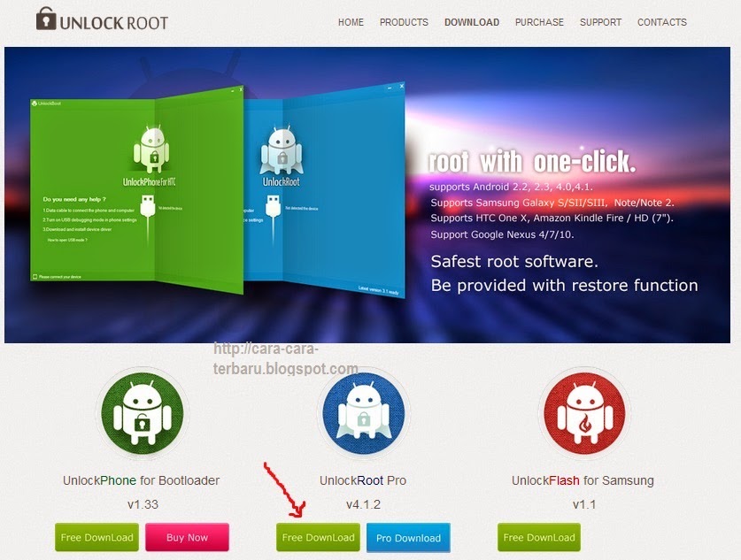The image size is (741, 560).
Task: Click Free Download under UnlockFlash for Samsung
Action: click(x=539, y=537)
